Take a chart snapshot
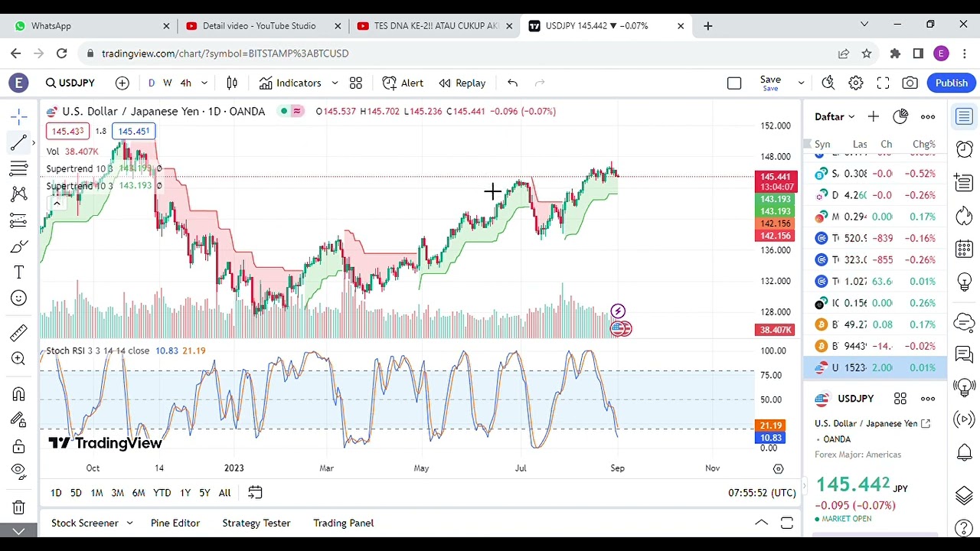980x551 pixels. pos(910,83)
